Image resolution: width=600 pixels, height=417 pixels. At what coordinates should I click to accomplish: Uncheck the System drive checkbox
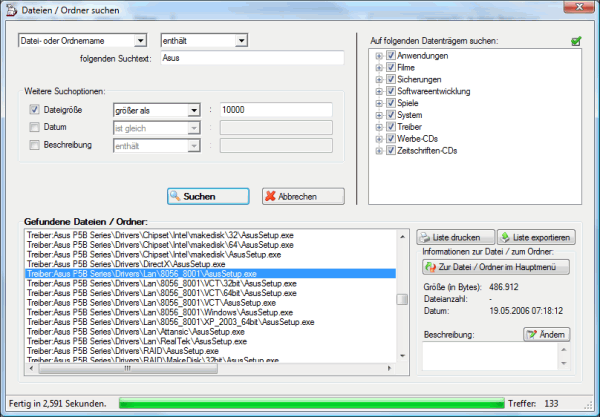tap(390, 115)
